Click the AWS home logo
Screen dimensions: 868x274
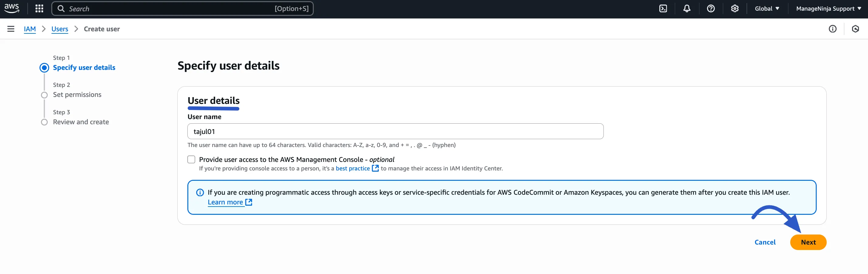point(12,9)
